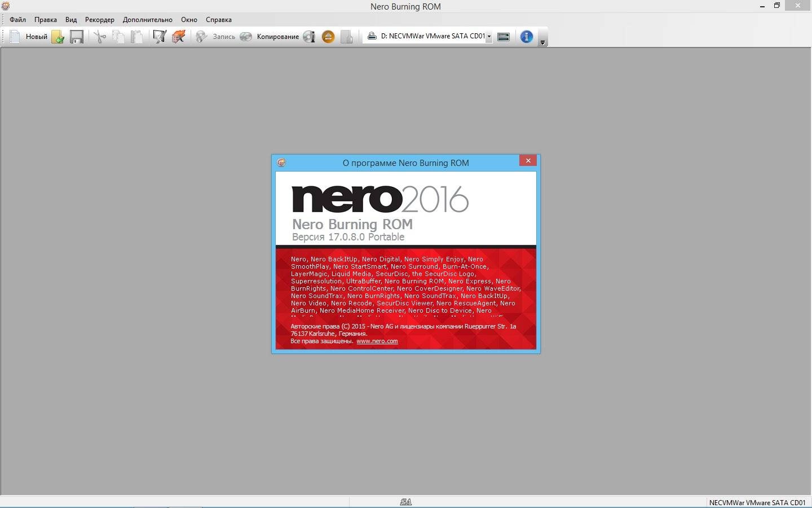Image resolution: width=812 pixels, height=508 pixels.
Task: Open the Справка menu
Action: 219,19
